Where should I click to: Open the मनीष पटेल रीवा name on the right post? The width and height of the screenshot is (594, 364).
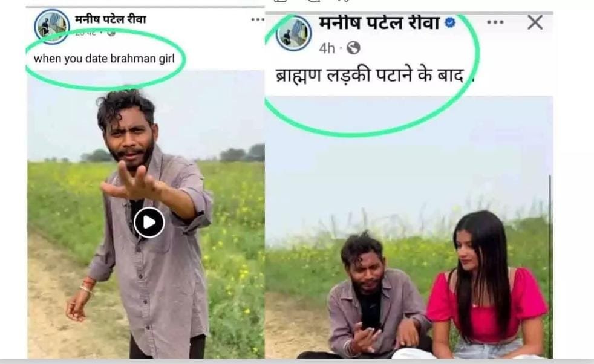tap(379, 23)
